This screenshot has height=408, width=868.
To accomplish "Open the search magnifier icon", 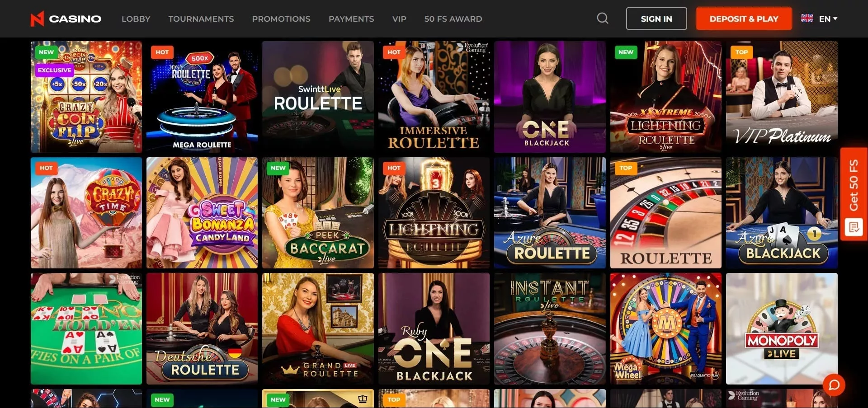I will click(x=602, y=19).
